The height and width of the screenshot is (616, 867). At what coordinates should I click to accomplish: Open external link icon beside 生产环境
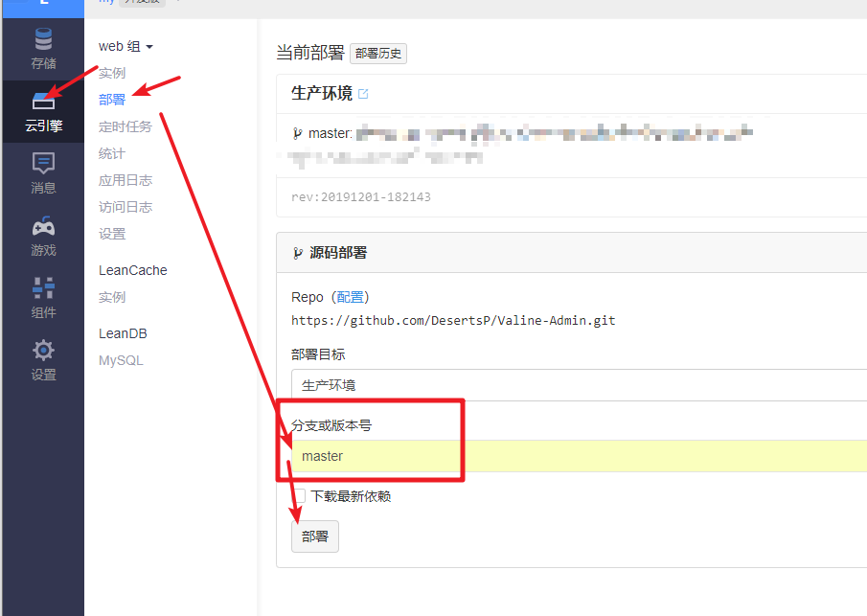pos(363,94)
